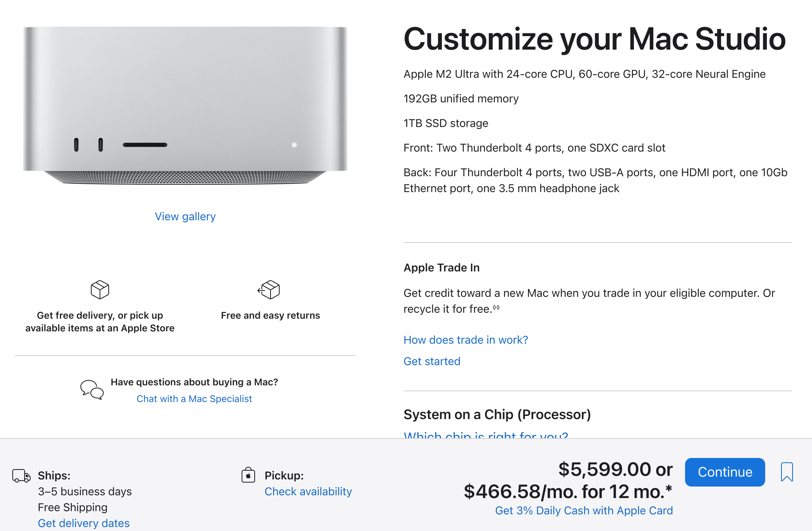Open Get delivery dates link
This screenshot has width=812, height=531.
click(x=84, y=523)
